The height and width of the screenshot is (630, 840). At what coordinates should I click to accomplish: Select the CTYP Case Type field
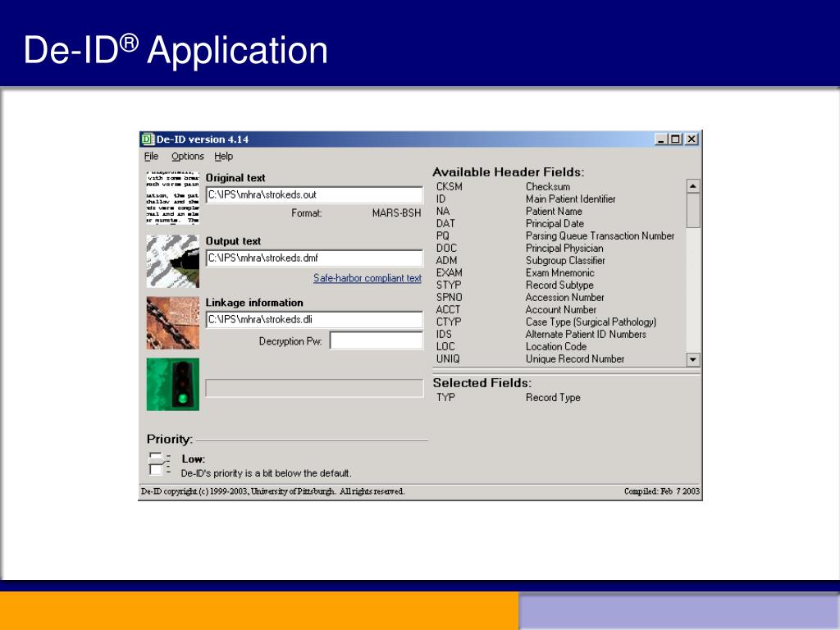tap(555, 322)
